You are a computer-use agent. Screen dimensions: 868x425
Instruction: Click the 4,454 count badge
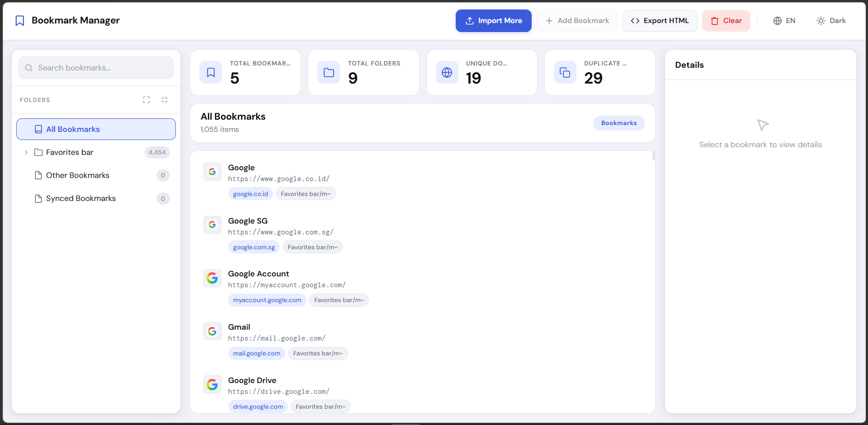tap(157, 153)
